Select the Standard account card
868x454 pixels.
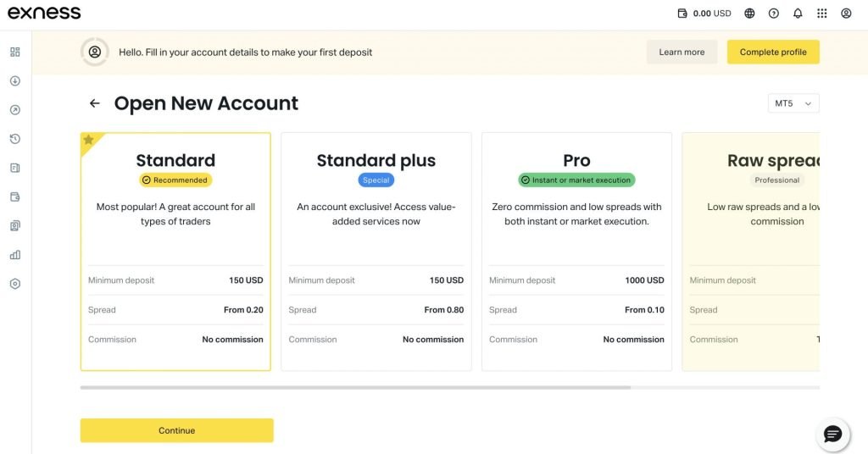pyautogui.click(x=175, y=252)
